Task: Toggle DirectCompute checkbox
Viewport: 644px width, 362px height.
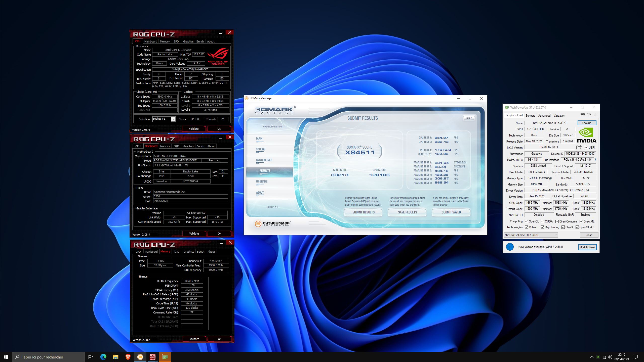Action: (557, 221)
